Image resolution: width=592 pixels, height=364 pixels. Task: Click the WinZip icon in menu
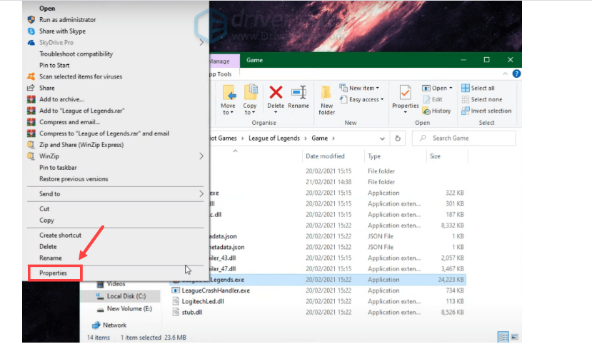point(31,156)
